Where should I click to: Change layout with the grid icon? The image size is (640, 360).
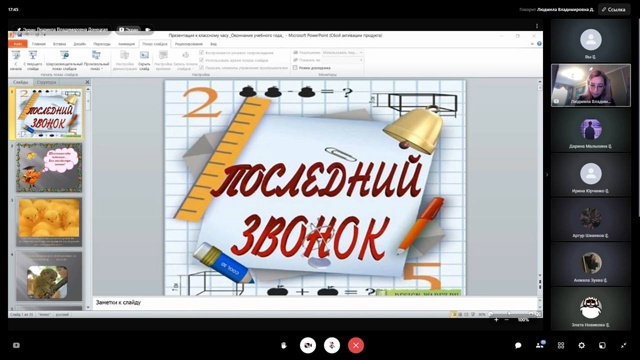(x=561, y=345)
